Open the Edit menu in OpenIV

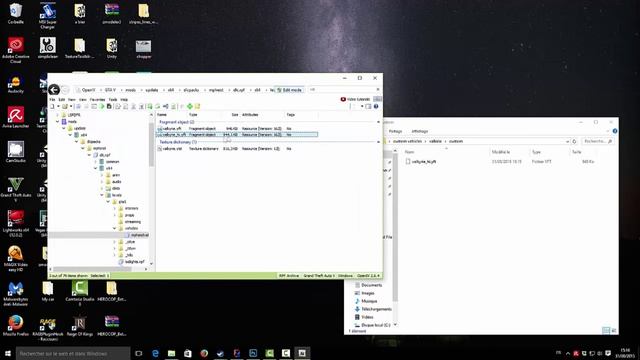pyautogui.click(x=62, y=100)
